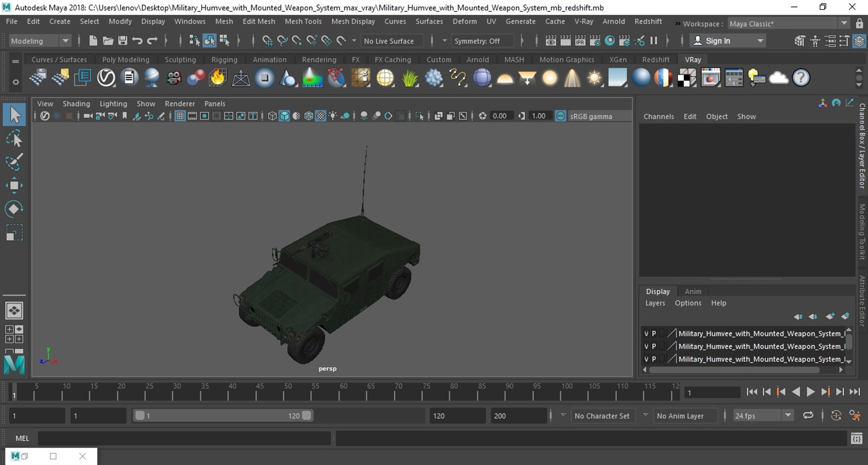Open animation preferences running-man icon
The width and height of the screenshot is (868, 465).
click(854, 416)
